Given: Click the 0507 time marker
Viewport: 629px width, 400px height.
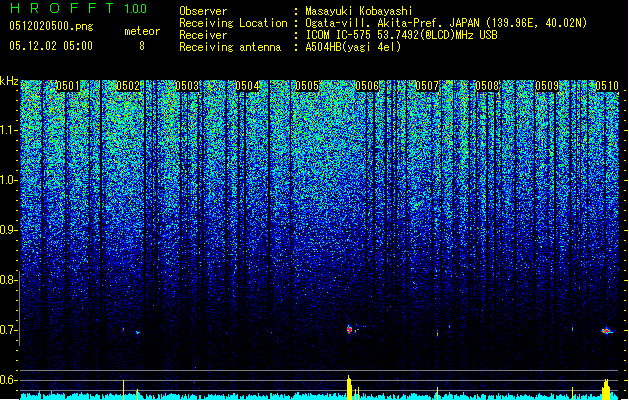Looking at the screenshot, I should (427, 86).
